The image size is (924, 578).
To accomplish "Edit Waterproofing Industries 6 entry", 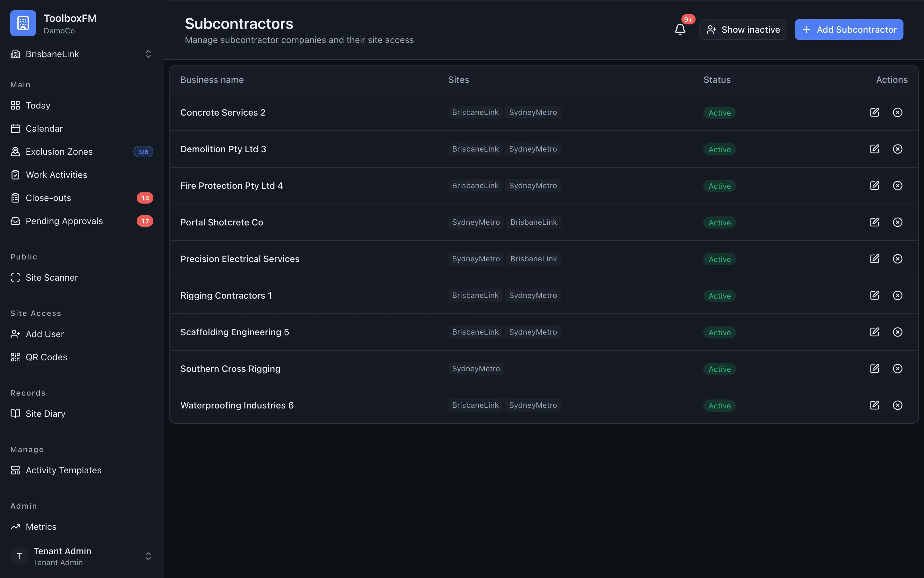I will click(x=874, y=405).
